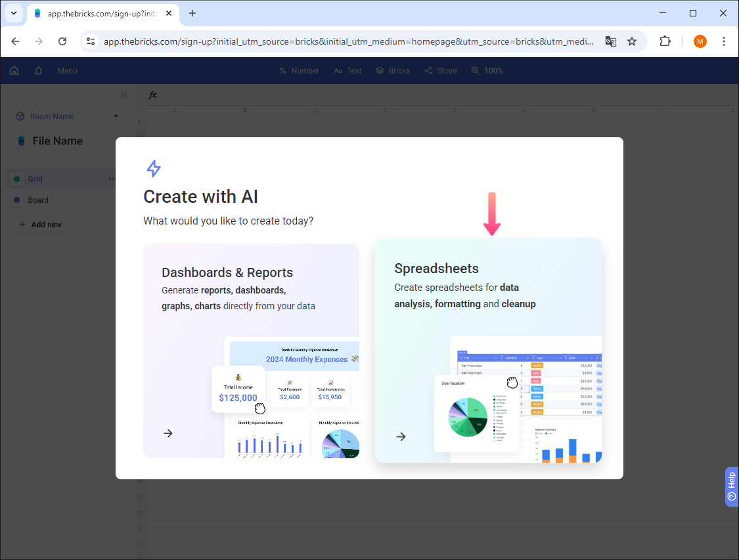Bookmark this page with star icon
This screenshot has height=560, width=739.
(632, 41)
